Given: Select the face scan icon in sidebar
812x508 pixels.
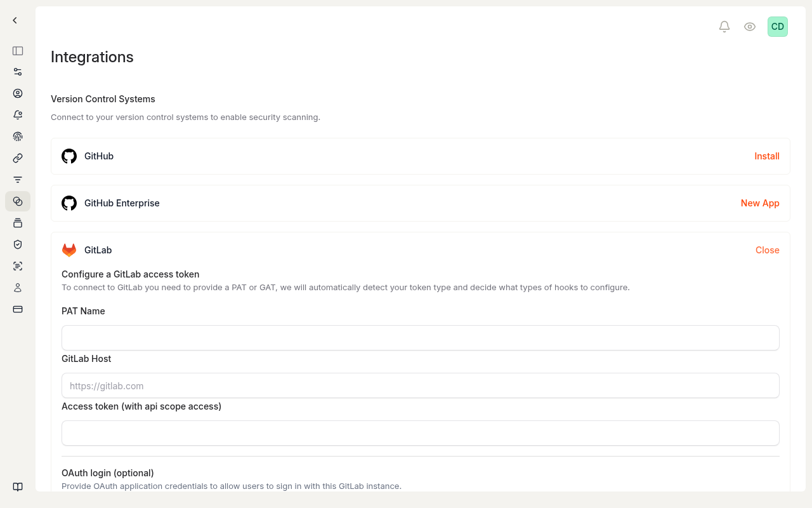Looking at the screenshot, I should pyautogui.click(x=18, y=266).
